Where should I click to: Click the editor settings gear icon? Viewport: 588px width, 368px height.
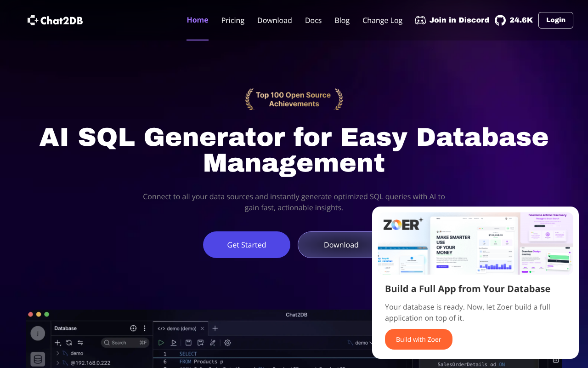click(x=227, y=343)
